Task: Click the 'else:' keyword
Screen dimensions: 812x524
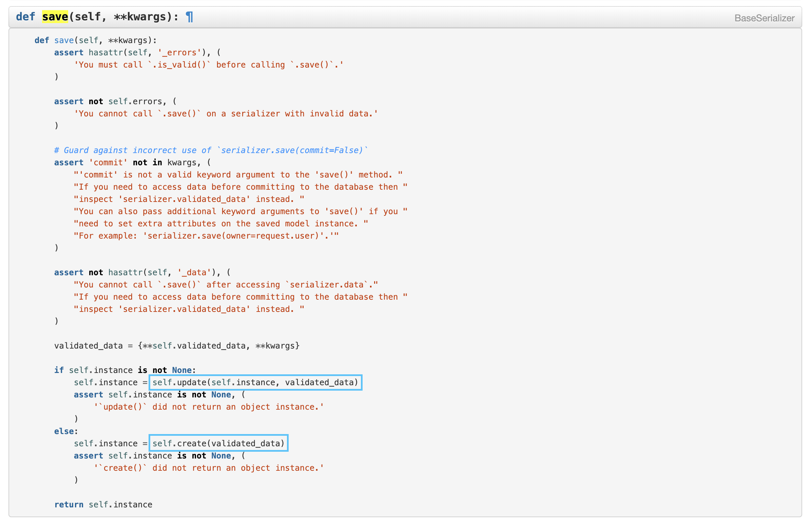Action: (65, 431)
